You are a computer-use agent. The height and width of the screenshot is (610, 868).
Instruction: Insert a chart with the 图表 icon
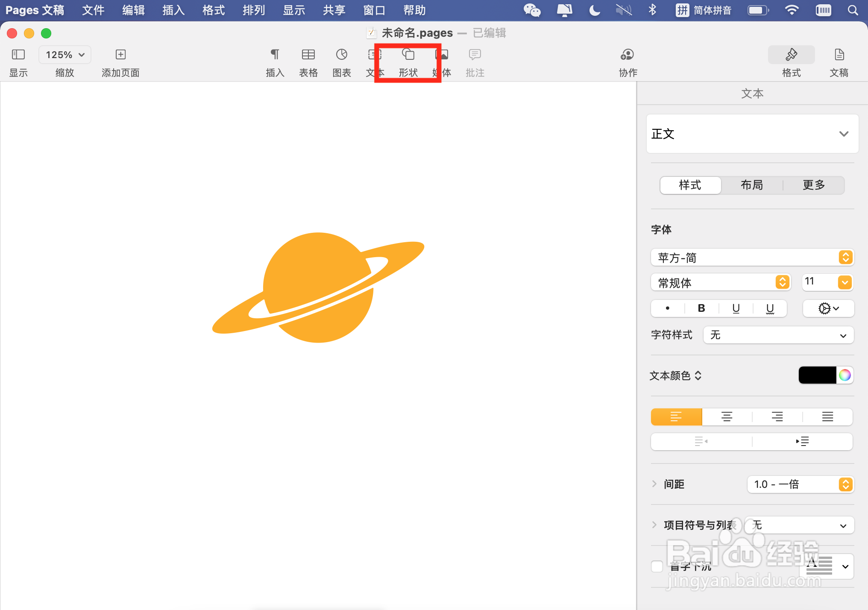[342, 55]
